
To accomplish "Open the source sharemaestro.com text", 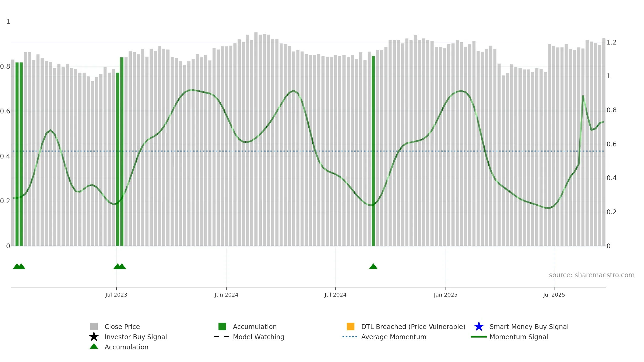I will (592, 275).
